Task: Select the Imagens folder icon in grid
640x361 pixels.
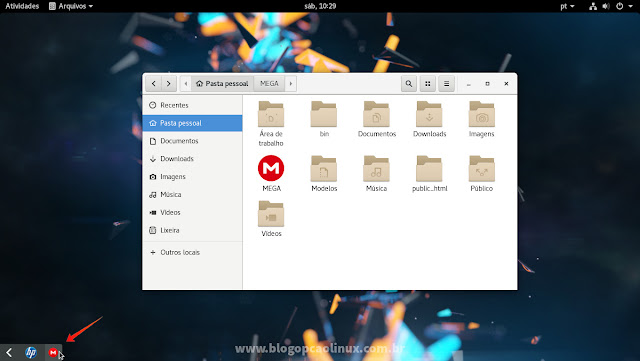Action: click(x=482, y=114)
